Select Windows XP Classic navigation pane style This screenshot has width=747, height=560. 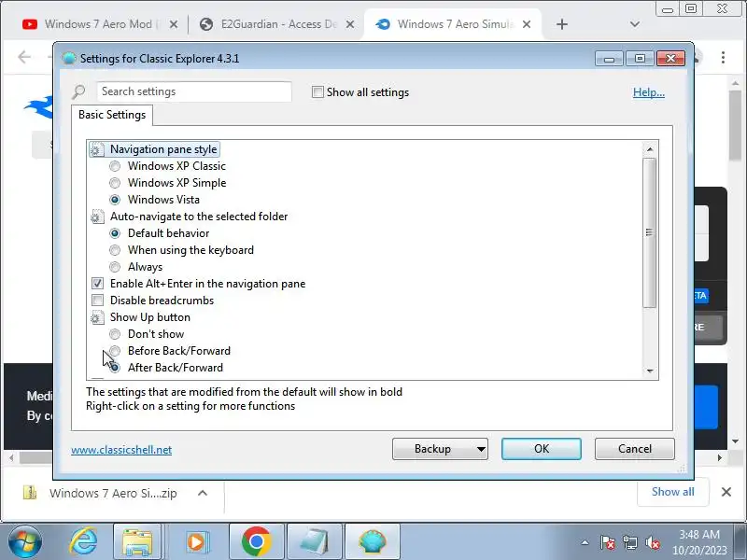tap(115, 166)
